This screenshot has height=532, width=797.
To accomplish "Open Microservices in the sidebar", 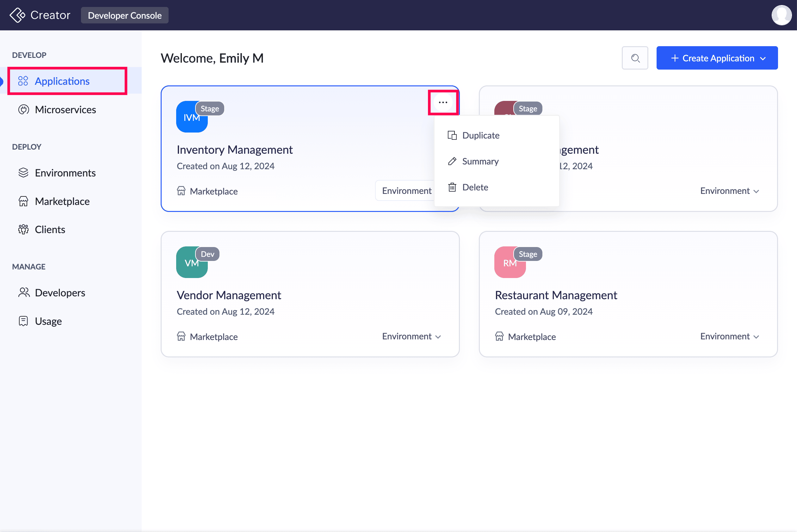I will (65, 109).
